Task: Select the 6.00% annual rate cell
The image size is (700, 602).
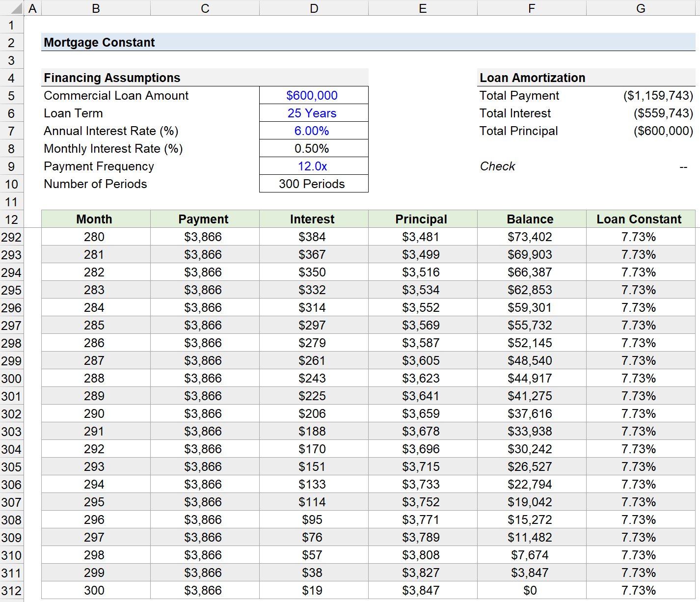Action: point(314,131)
